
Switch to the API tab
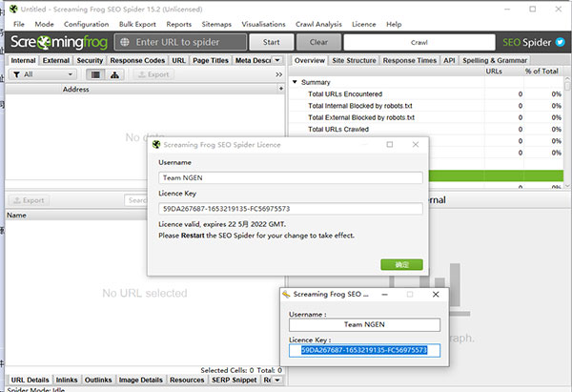pyautogui.click(x=449, y=60)
